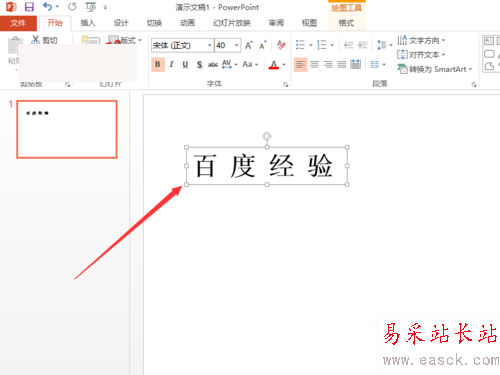Viewport: 500px width, 375px height.
Task: Click the 剪切 (cut) button
Action: (x=44, y=40)
